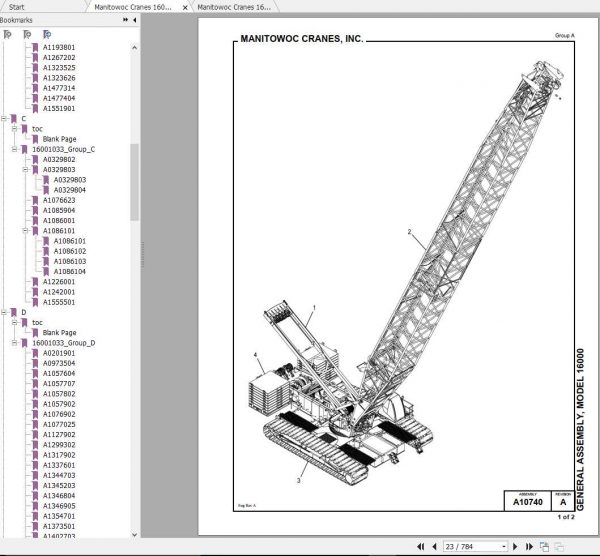Screen dimensions: 600x556
Task: Open bookmark A1345203
Action: pos(59,486)
